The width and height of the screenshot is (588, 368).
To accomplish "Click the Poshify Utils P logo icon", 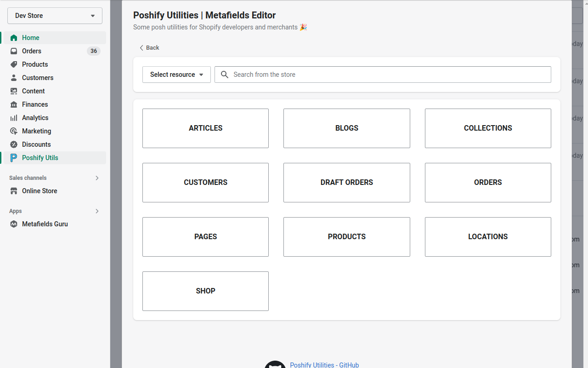I will tap(14, 158).
